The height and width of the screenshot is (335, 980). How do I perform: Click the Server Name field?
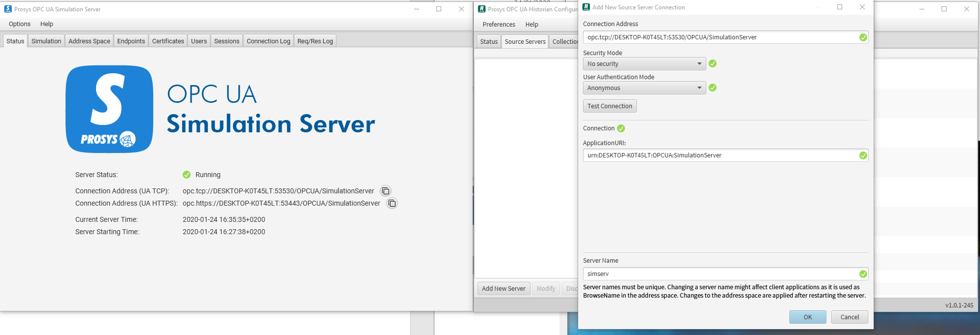(x=725, y=274)
